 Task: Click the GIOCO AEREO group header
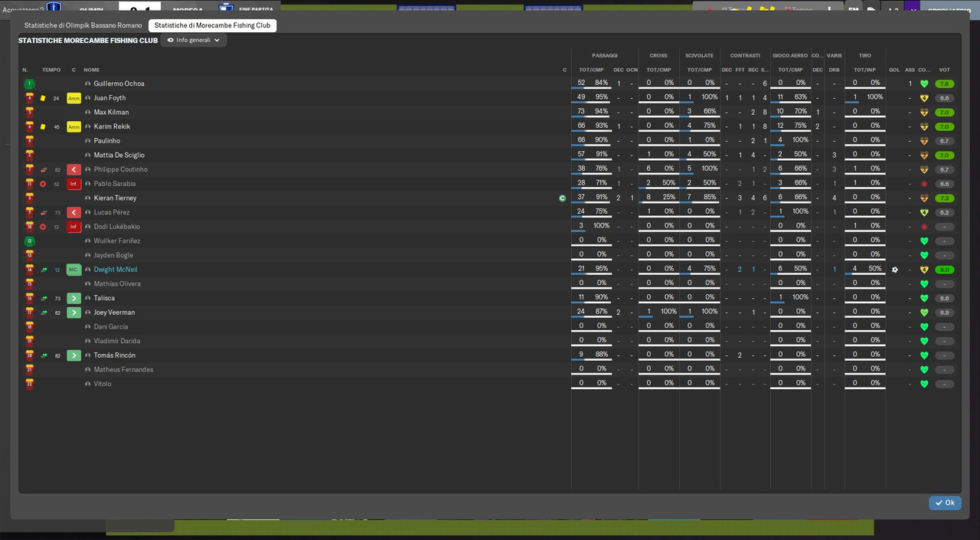point(790,55)
